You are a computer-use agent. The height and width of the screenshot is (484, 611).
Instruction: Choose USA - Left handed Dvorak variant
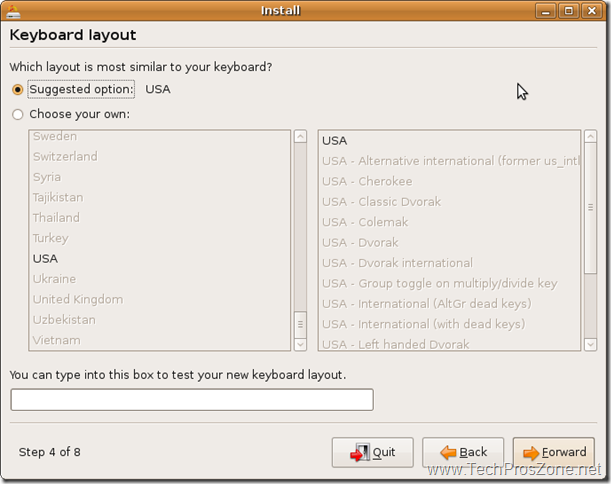(x=449, y=343)
